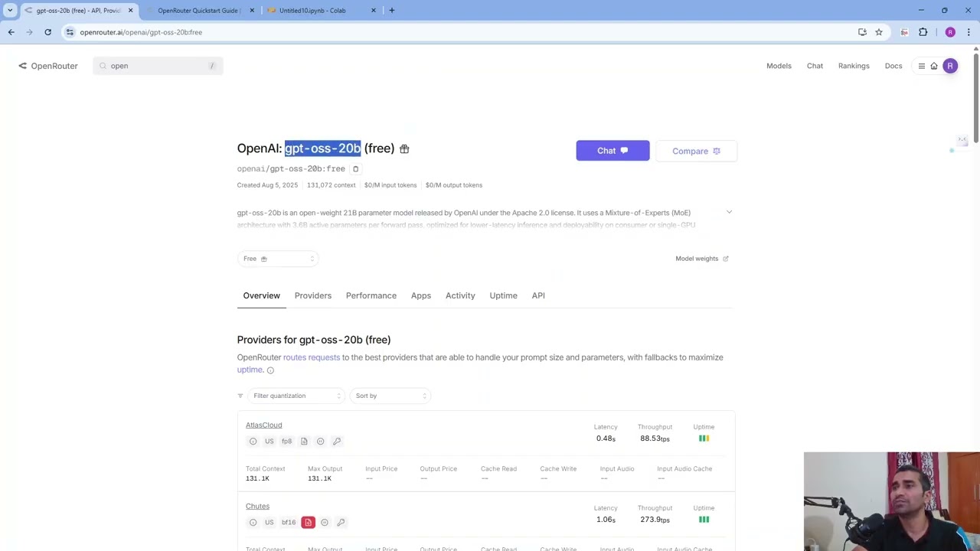Open Docs in the header
The image size is (980, 551).
pyautogui.click(x=893, y=66)
